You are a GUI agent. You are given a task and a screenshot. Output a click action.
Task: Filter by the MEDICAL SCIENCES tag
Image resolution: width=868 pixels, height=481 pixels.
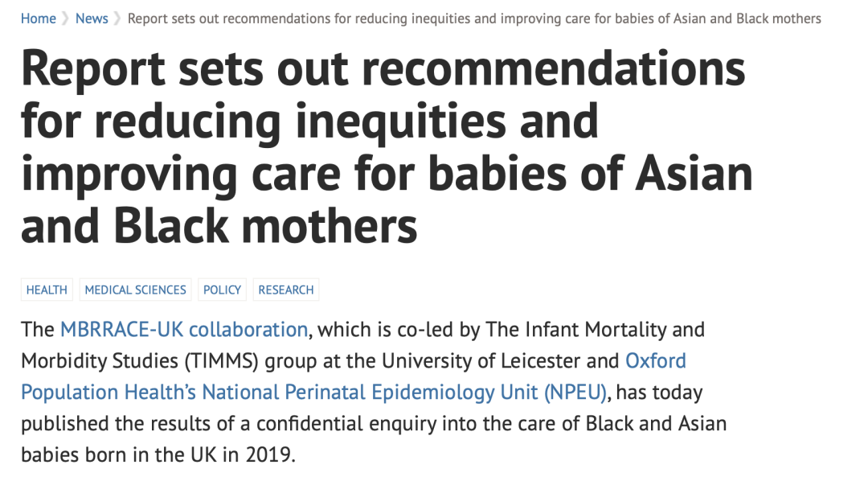click(x=135, y=290)
